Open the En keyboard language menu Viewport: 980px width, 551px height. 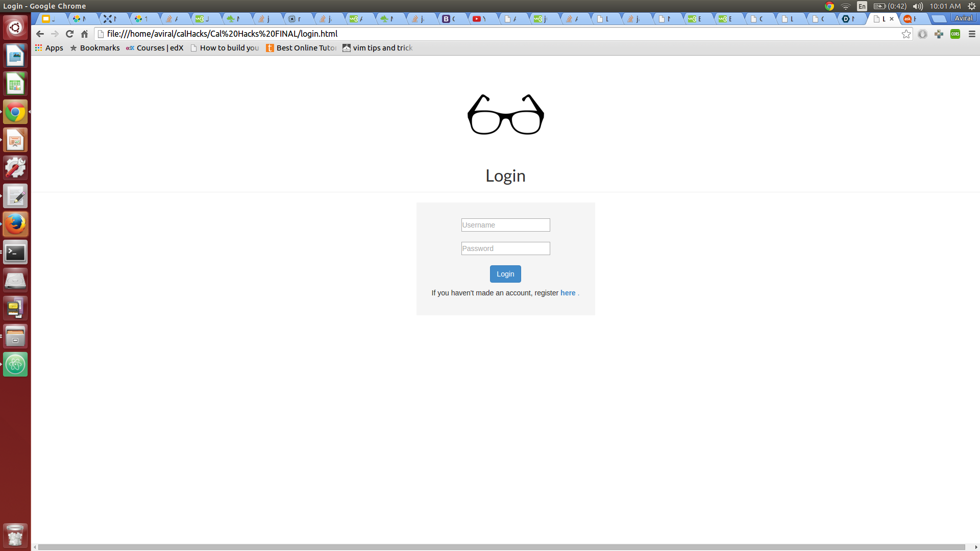[862, 6]
